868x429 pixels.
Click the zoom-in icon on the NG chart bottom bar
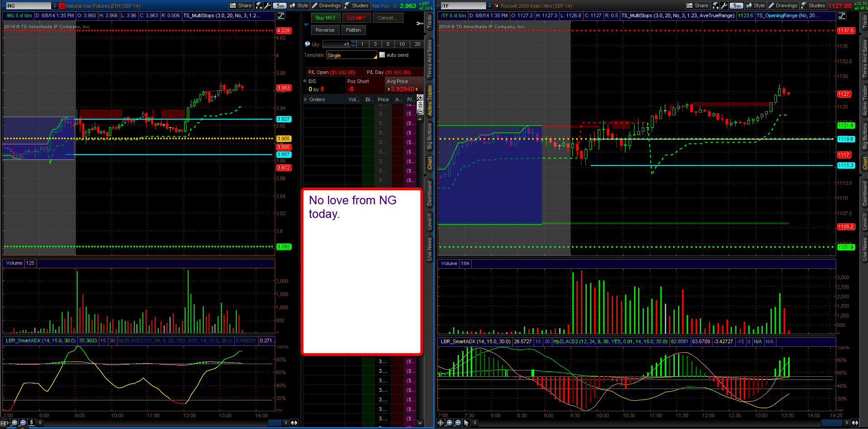(x=15, y=423)
